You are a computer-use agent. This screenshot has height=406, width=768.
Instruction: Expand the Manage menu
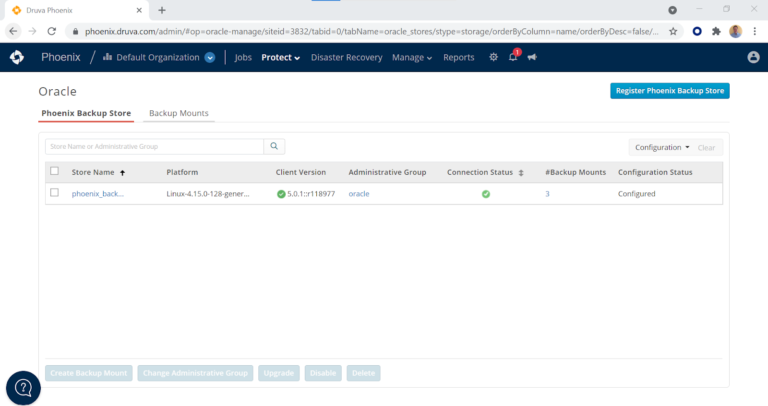point(412,57)
